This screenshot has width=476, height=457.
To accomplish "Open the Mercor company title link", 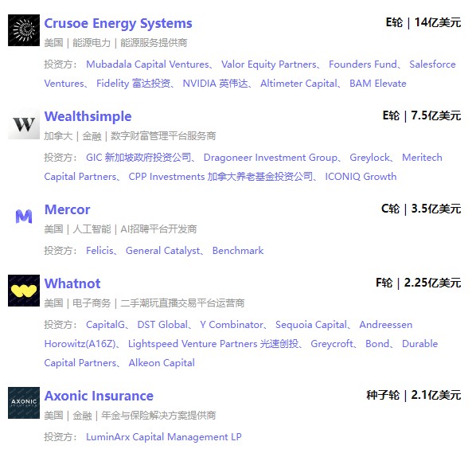I will point(67,210).
